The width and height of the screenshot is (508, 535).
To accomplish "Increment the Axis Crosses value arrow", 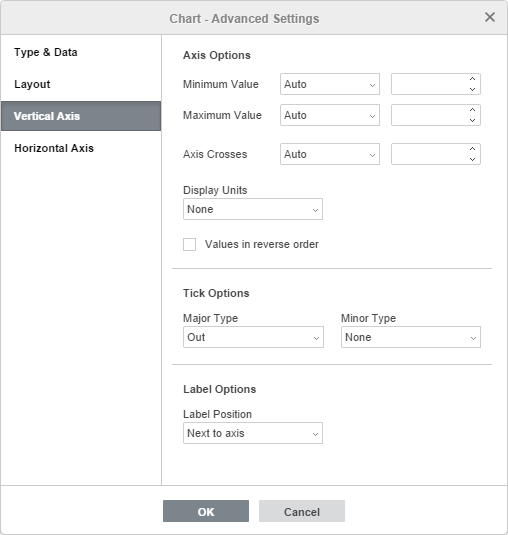I will tap(472, 149).
